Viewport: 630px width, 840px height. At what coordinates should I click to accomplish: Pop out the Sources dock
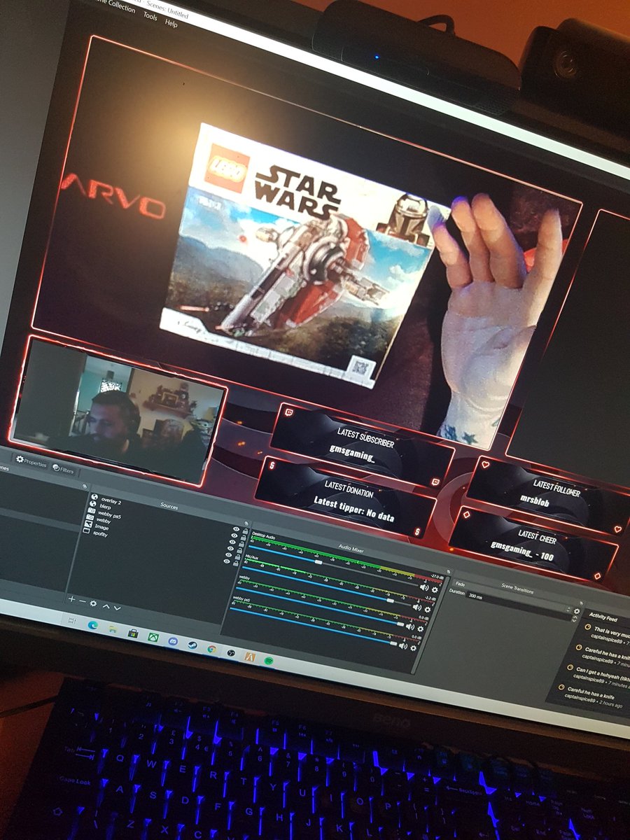tap(246, 523)
